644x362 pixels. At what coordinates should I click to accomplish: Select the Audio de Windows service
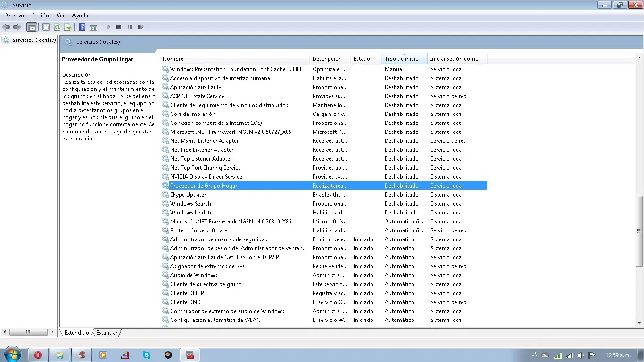(x=324, y=275)
